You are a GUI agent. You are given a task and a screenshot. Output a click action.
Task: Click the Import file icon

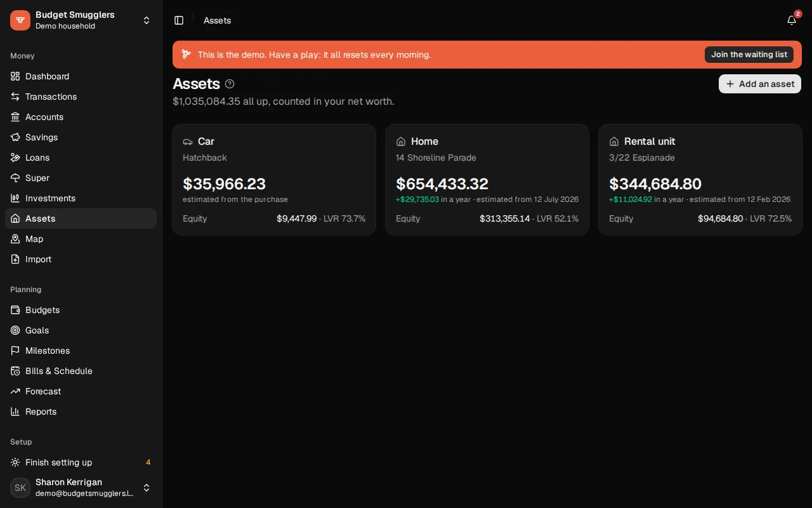[x=15, y=259]
